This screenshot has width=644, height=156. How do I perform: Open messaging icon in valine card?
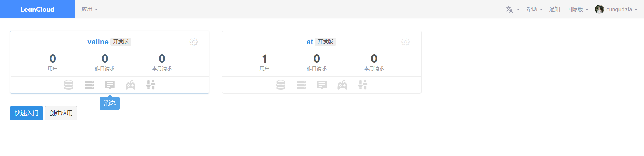coord(110,85)
